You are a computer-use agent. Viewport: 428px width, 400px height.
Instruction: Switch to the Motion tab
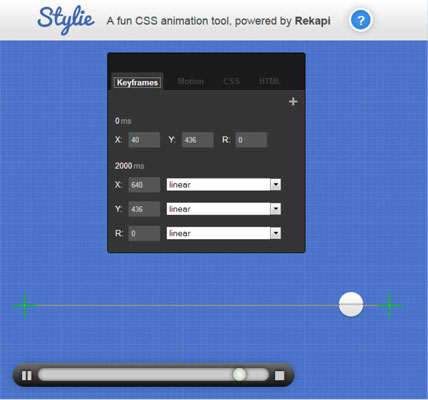(191, 81)
